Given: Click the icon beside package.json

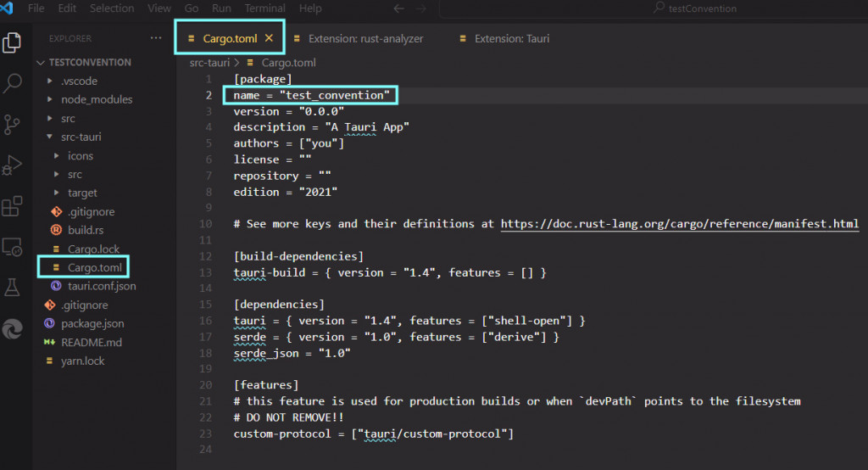Looking at the screenshot, I should 49,323.
